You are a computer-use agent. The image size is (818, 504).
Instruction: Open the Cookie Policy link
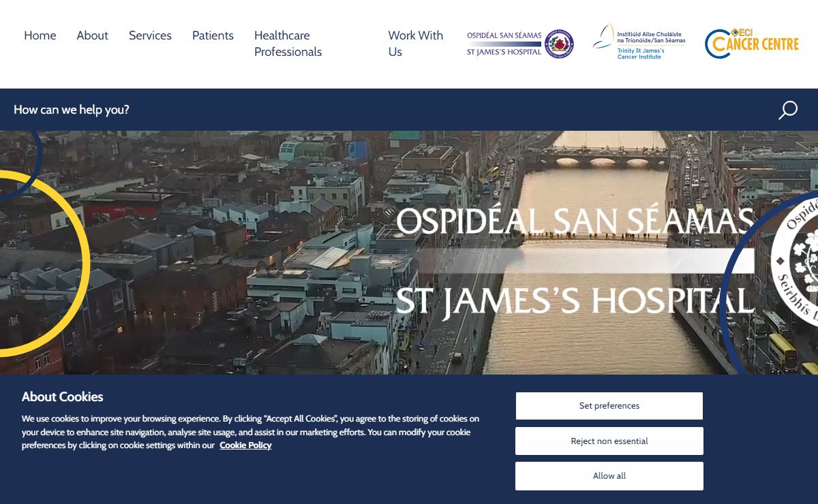coord(245,445)
